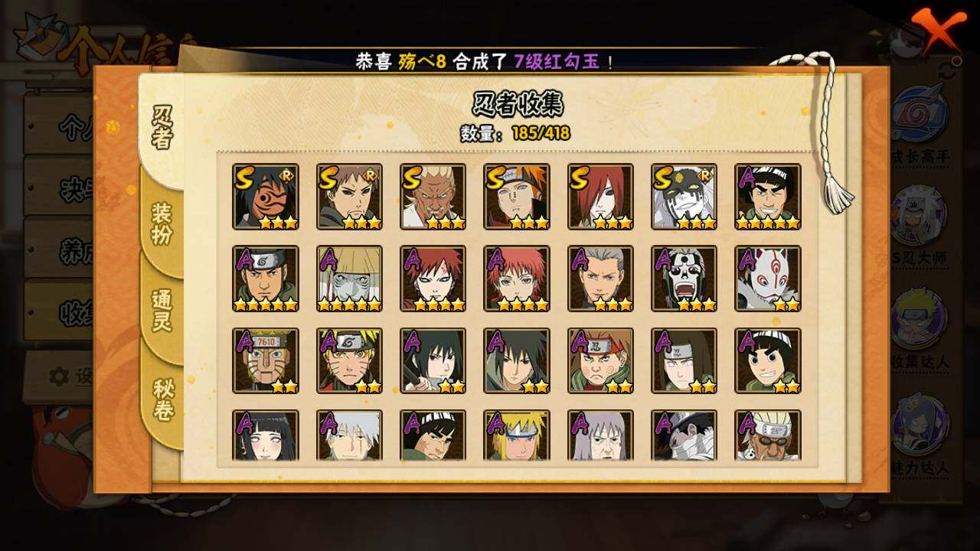Open the 秘卷 tab
980x551 pixels.
coord(162,398)
